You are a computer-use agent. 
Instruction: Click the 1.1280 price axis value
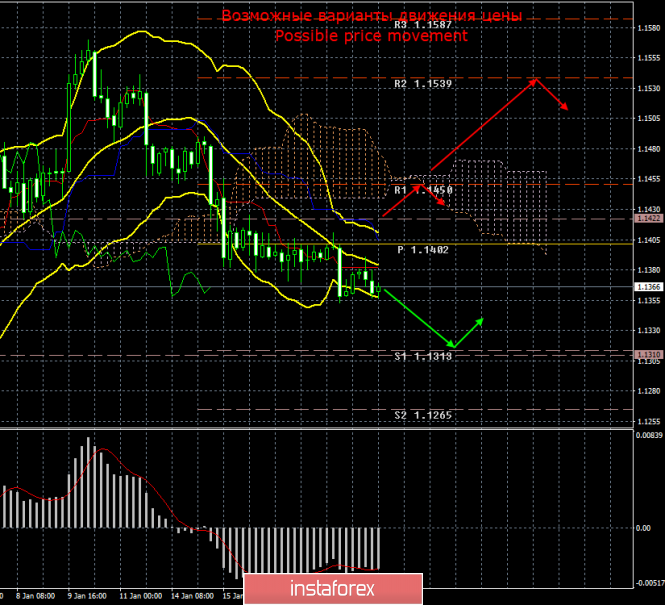click(649, 391)
